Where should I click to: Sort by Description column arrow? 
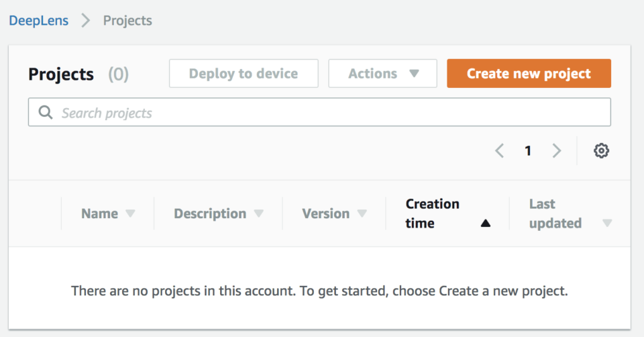tap(258, 213)
